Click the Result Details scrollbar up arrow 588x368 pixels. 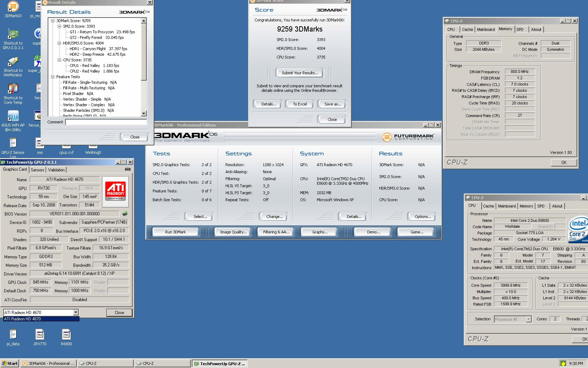(143, 21)
